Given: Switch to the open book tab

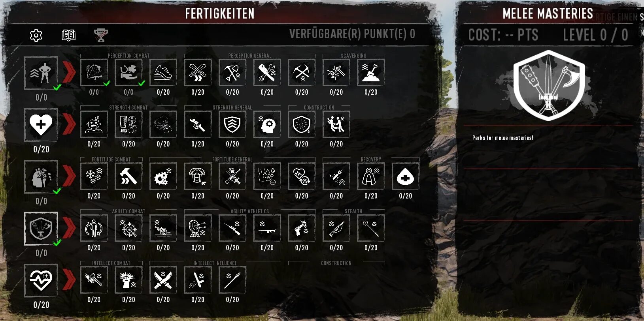Looking at the screenshot, I should coord(68,35).
